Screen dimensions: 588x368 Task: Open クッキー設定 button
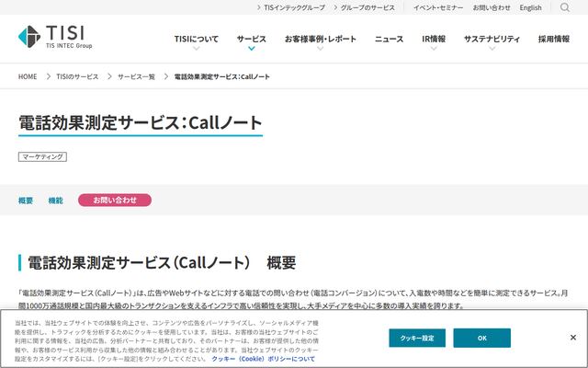[417, 338]
